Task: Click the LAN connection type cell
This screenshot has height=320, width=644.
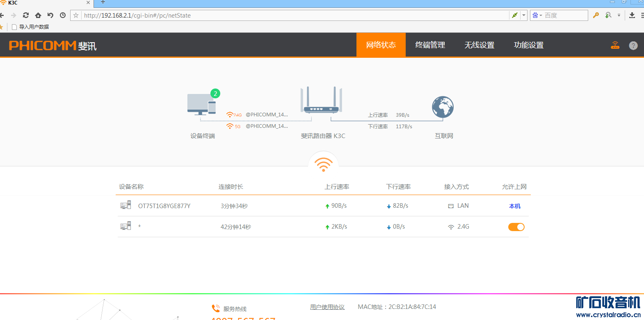Action: click(458, 206)
